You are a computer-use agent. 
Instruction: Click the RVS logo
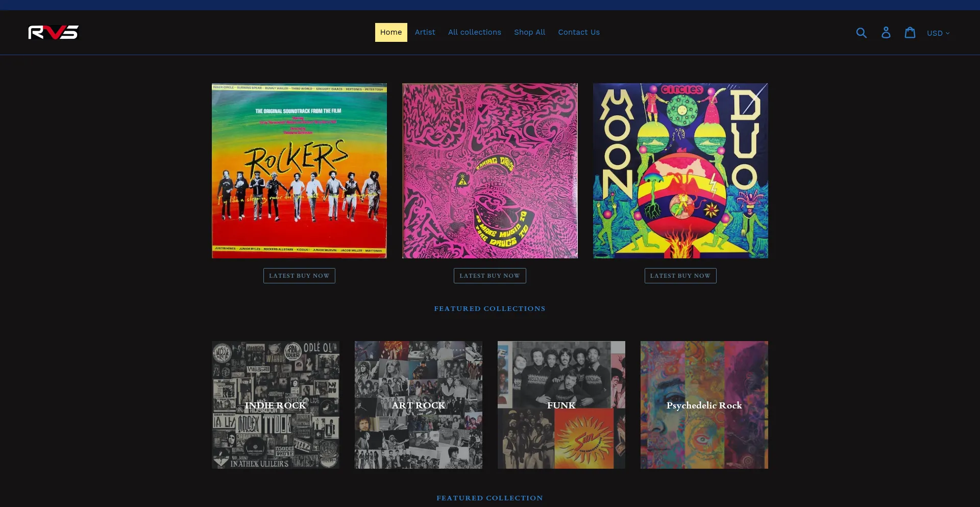tap(54, 32)
